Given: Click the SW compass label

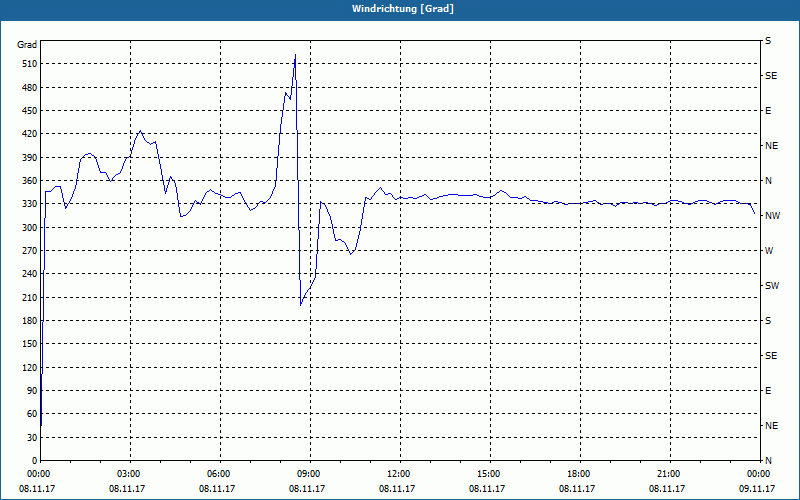Looking at the screenshot, I should point(772,286).
